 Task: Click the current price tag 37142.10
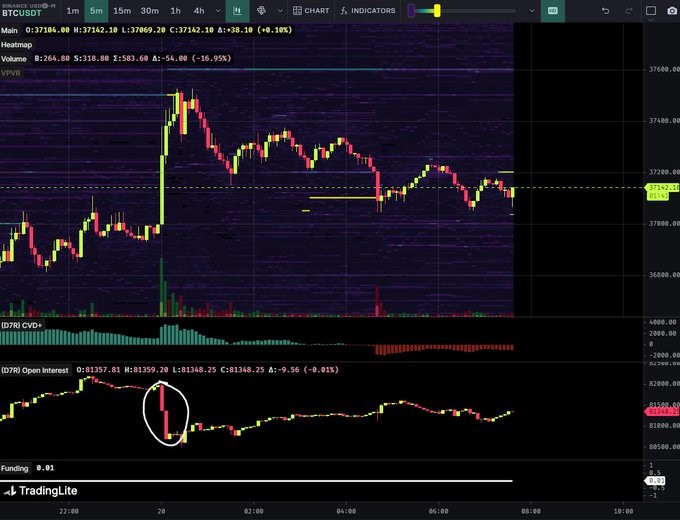[x=662, y=187]
